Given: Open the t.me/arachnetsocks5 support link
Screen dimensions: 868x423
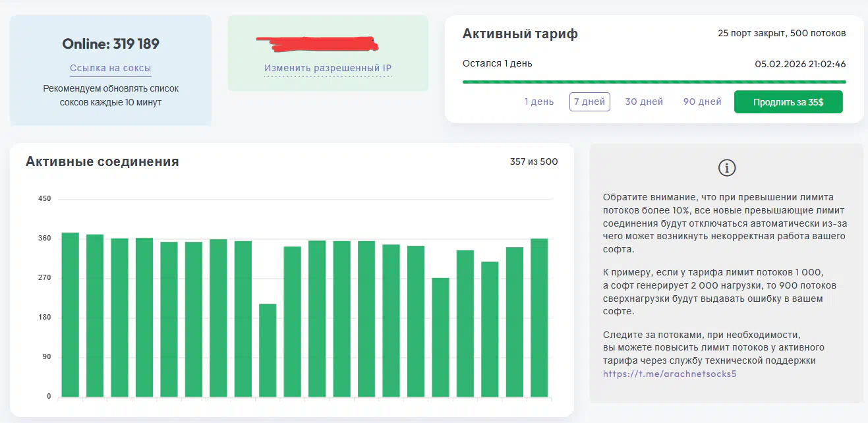Looking at the screenshot, I should (x=669, y=374).
